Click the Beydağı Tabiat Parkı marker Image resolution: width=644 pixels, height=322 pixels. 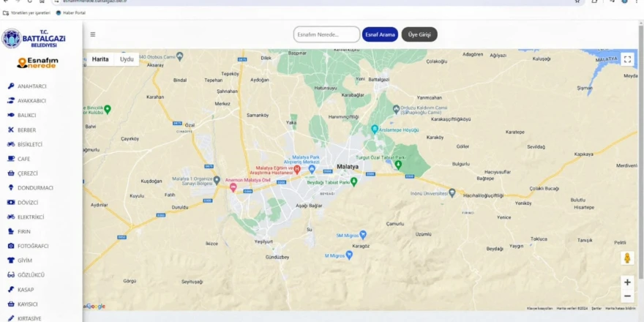[x=353, y=181]
